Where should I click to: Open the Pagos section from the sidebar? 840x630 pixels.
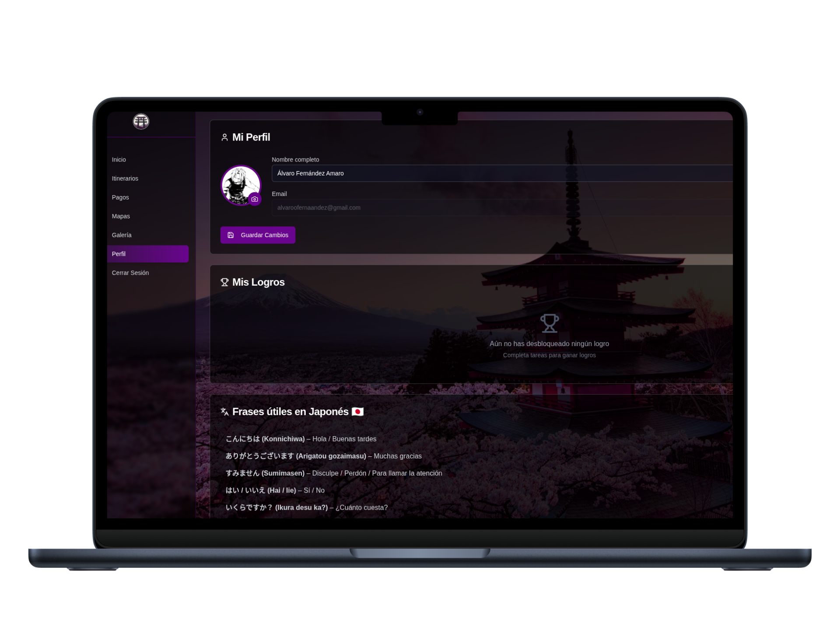pyautogui.click(x=120, y=197)
